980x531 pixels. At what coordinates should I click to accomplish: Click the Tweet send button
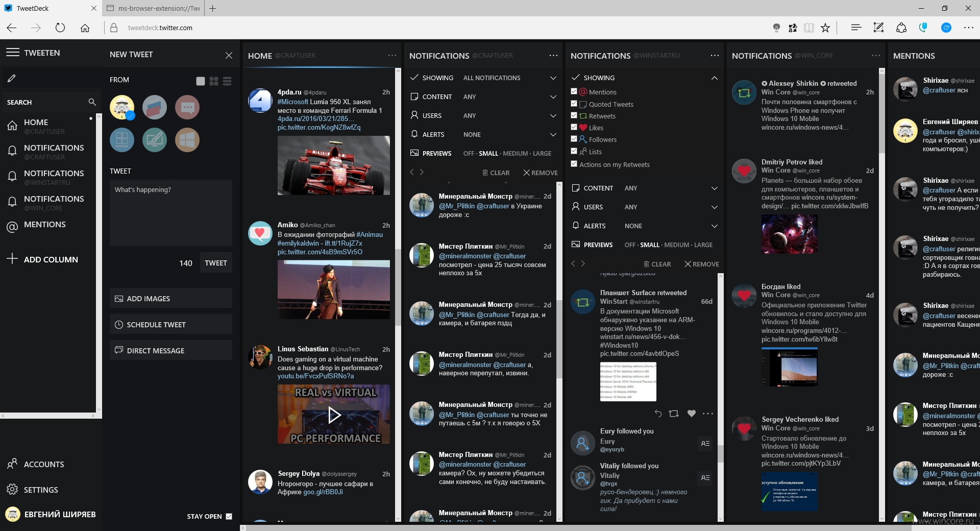tap(215, 263)
